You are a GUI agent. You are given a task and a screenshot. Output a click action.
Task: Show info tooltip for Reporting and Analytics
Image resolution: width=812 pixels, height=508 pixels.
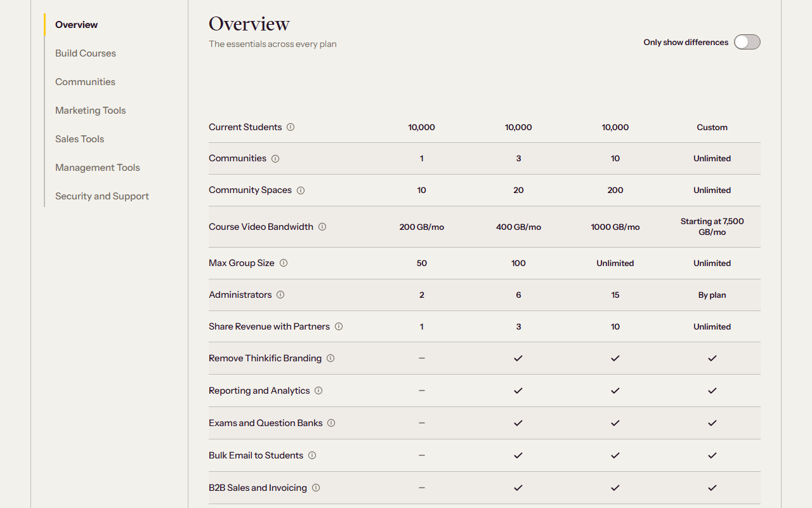[x=318, y=391]
